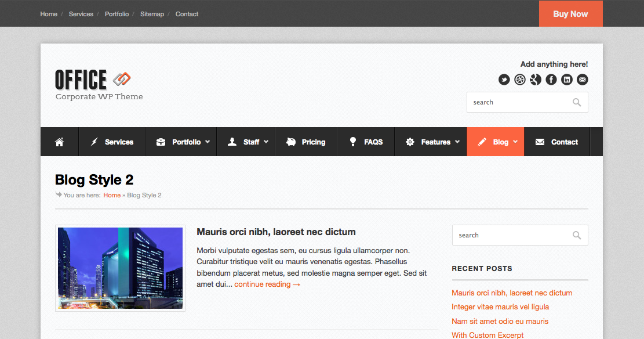The height and width of the screenshot is (339, 644).
Task: Click the city skyline post thumbnail
Action: coord(121,268)
